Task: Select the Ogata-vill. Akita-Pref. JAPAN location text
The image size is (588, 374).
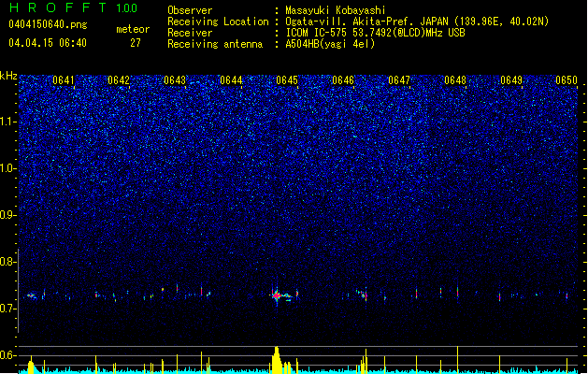Action: (x=417, y=22)
